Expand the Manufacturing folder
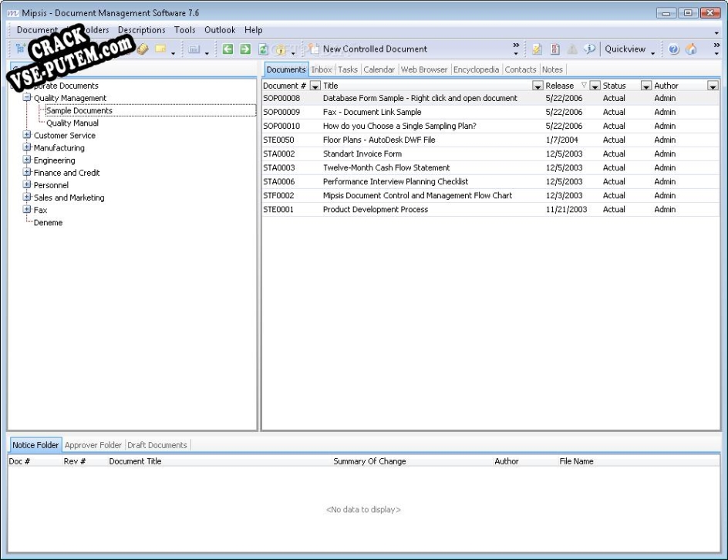The image size is (728, 560). pyautogui.click(x=27, y=147)
